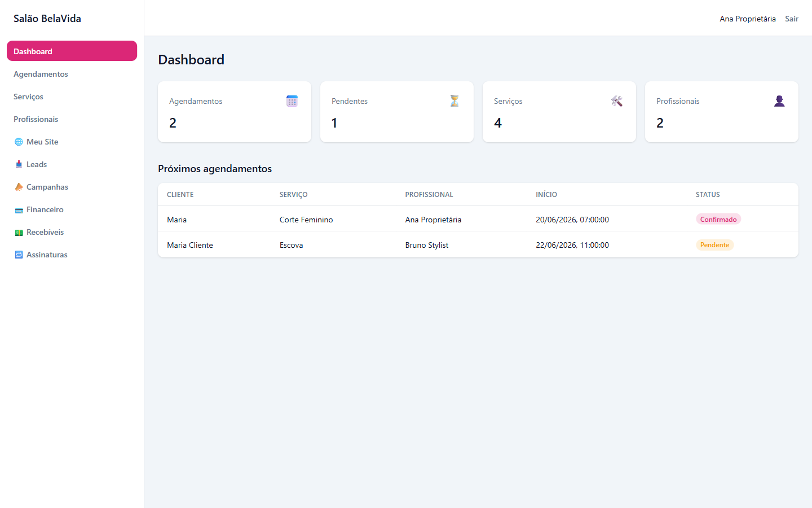
Task: Click the PROFISSIONAL column header
Action: pyautogui.click(x=429, y=194)
